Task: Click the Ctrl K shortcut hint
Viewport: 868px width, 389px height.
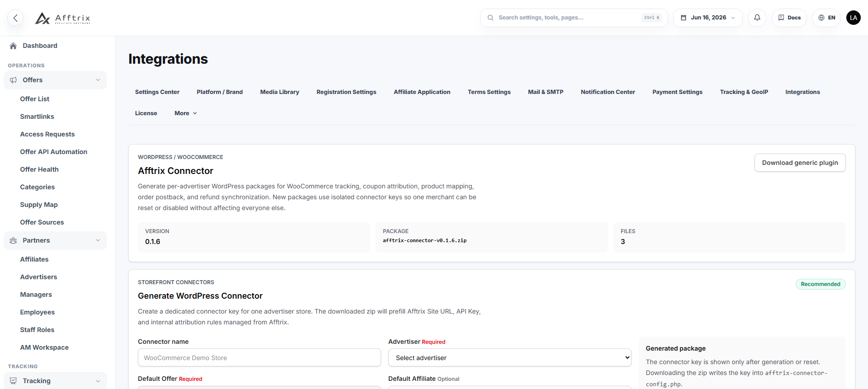Action: click(652, 18)
